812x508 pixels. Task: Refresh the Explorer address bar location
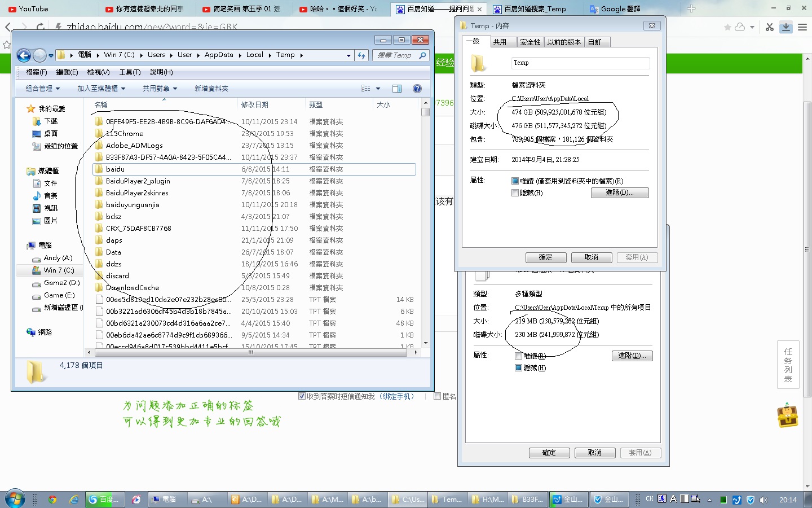tap(361, 55)
